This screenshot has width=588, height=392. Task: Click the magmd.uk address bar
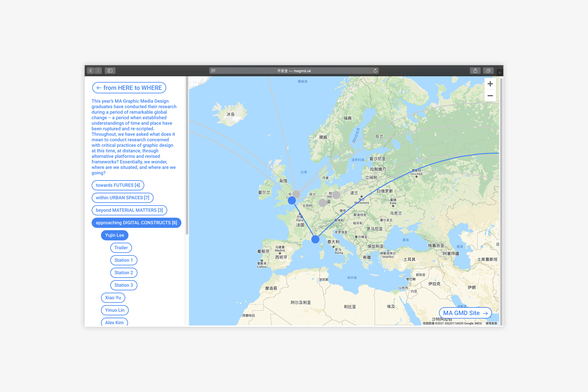tap(294, 71)
